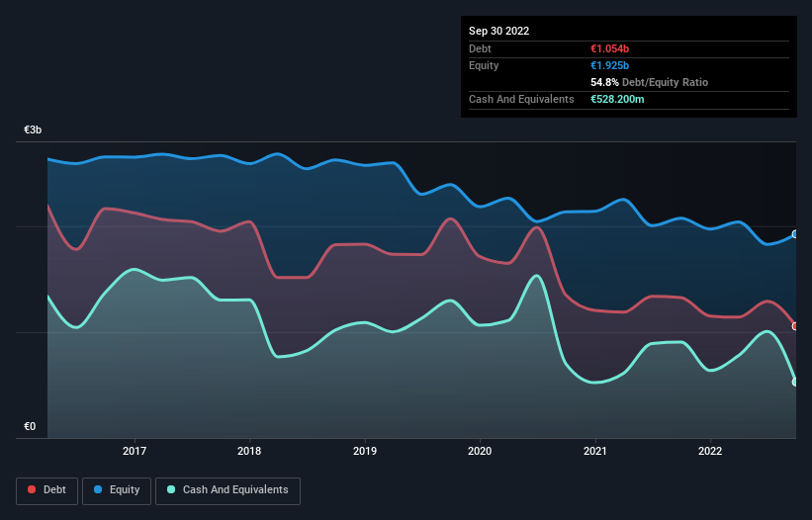Viewport: 812px width, 520px height.
Task: Click the Cash And Equivalents label in tooltip
Action: [521, 99]
